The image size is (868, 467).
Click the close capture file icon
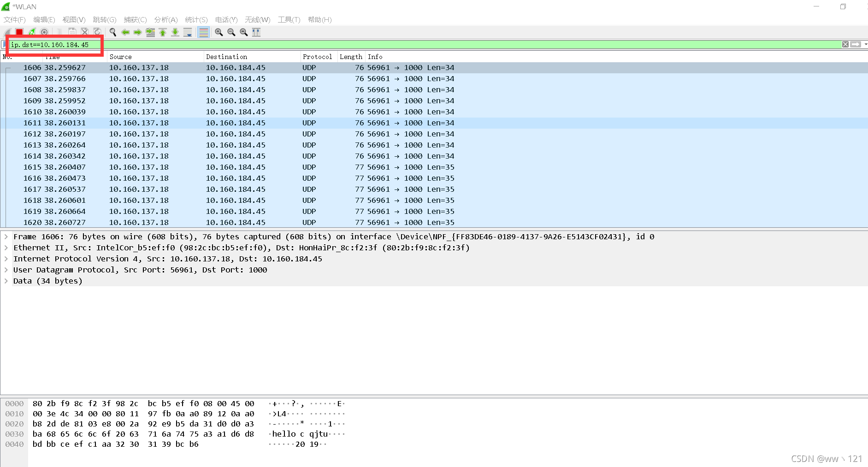[85, 32]
